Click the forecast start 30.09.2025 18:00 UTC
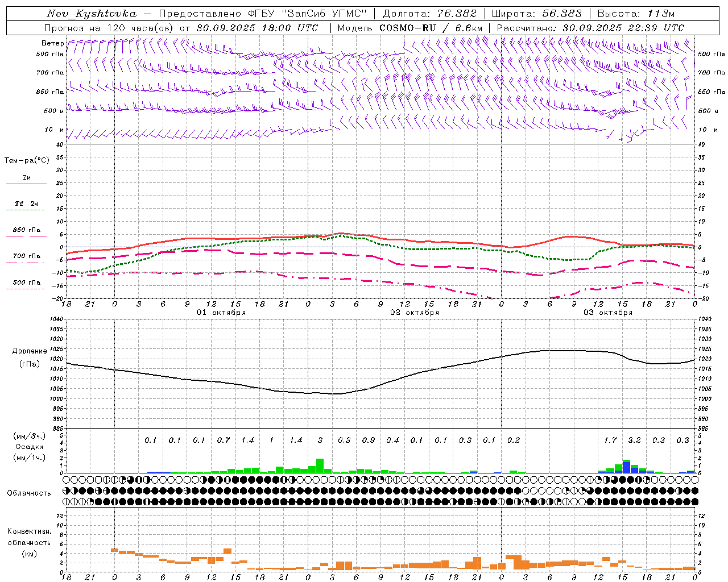This screenshot has width=728, height=582. [x=257, y=28]
